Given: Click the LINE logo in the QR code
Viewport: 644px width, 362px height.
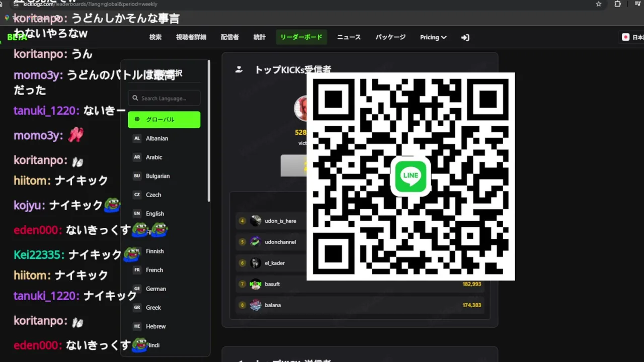Looking at the screenshot, I should (411, 175).
